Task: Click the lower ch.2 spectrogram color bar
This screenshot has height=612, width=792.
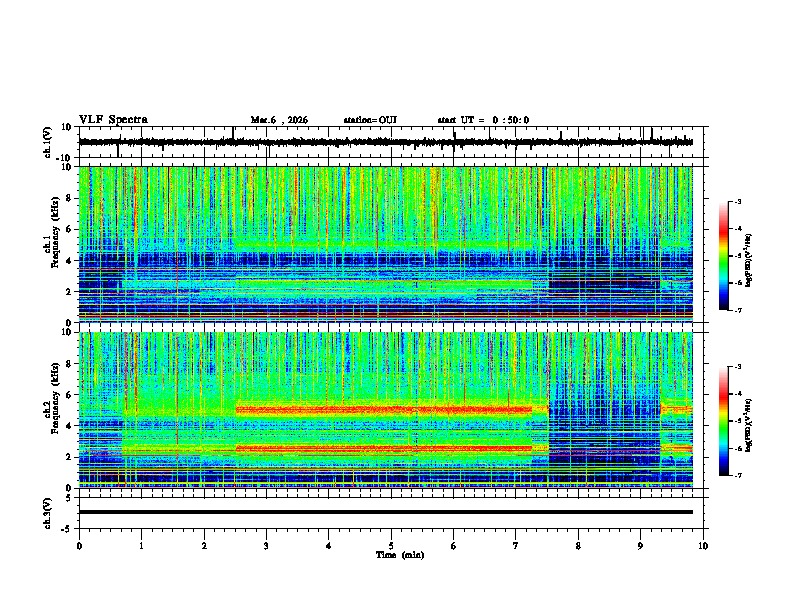Action: [x=724, y=421]
